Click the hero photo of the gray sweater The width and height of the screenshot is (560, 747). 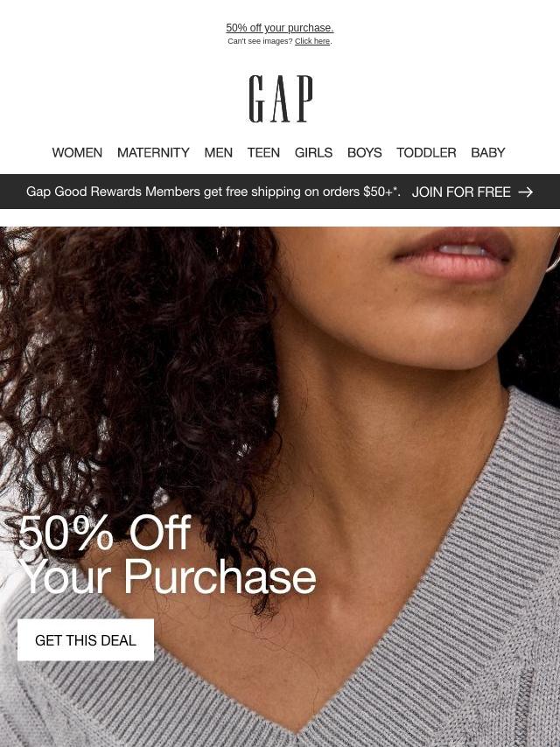pos(280,487)
